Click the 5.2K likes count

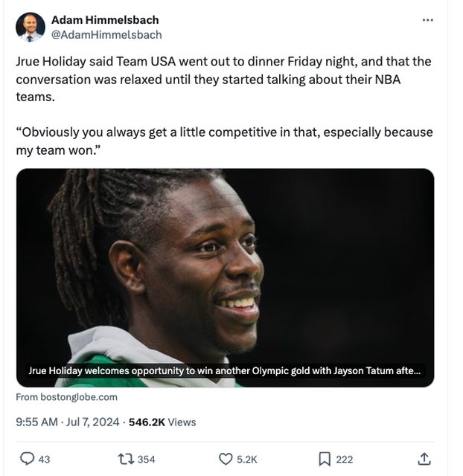(x=246, y=460)
